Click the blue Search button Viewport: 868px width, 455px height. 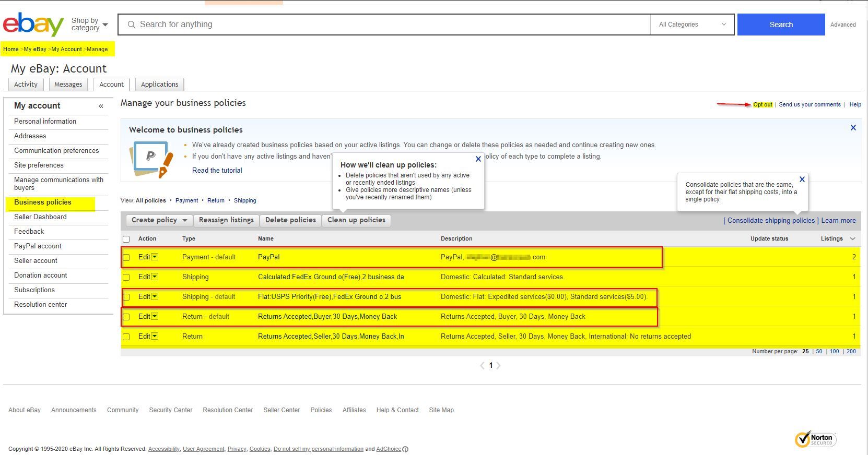[x=781, y=25]
